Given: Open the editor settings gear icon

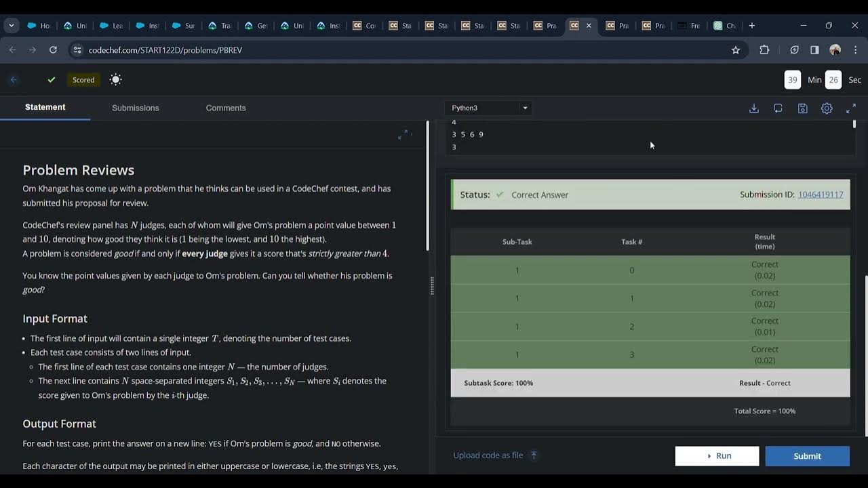Looking at the screenshot, I should tap(827, 108).
